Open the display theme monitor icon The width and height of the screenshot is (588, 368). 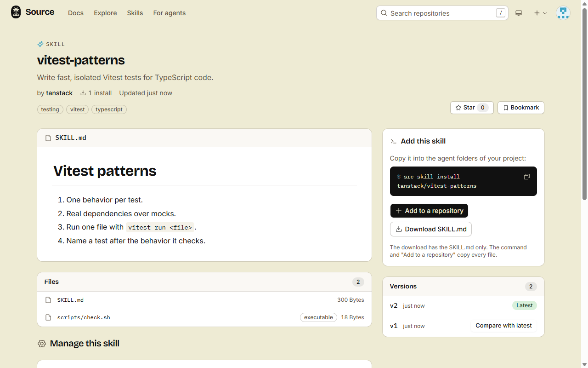coord(519,13)
